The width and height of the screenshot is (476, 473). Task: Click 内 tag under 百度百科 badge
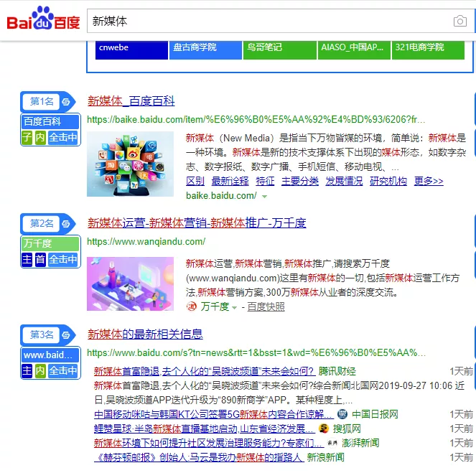pos(40,137)
